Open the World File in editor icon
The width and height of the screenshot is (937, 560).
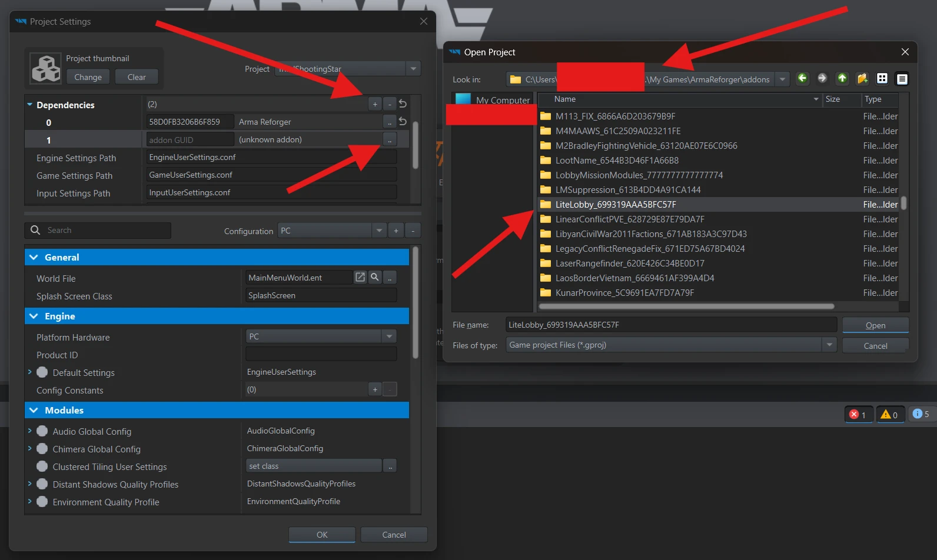360,277
